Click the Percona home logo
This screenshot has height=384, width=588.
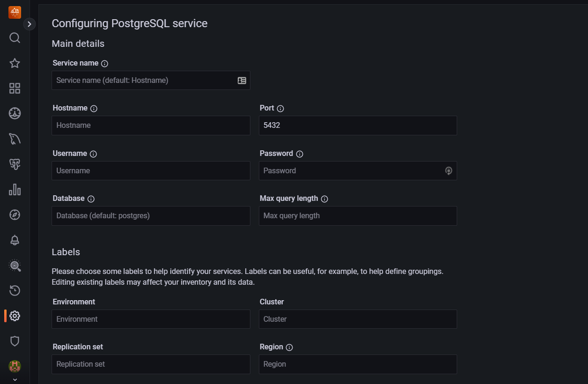(15, 13)
